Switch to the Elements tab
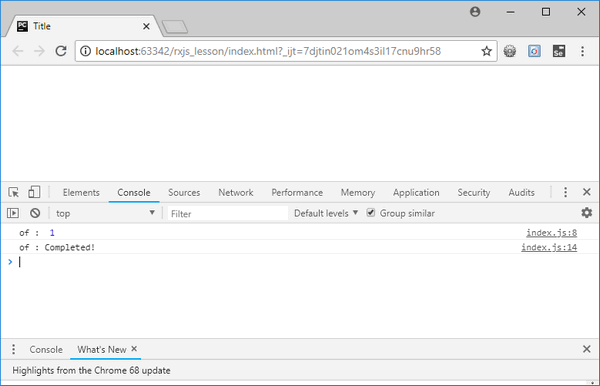The image size is (600, 386). (81, 192)
